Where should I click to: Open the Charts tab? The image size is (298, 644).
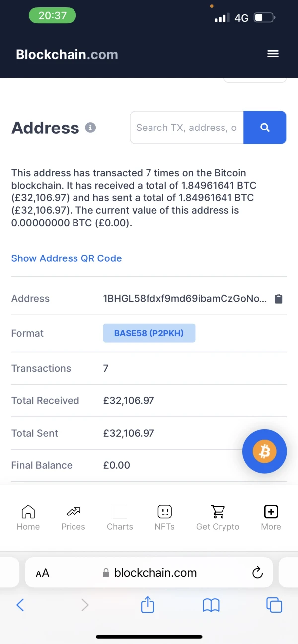[120, 517]
